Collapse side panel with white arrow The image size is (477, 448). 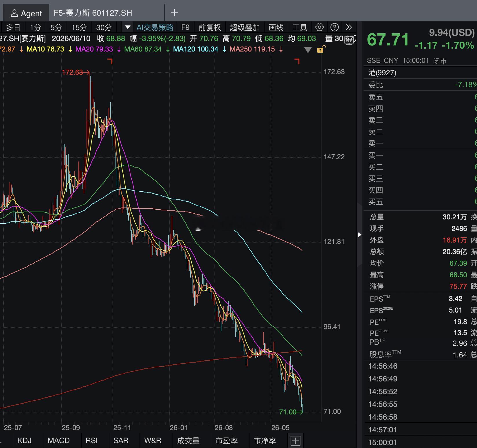[359, 234]
